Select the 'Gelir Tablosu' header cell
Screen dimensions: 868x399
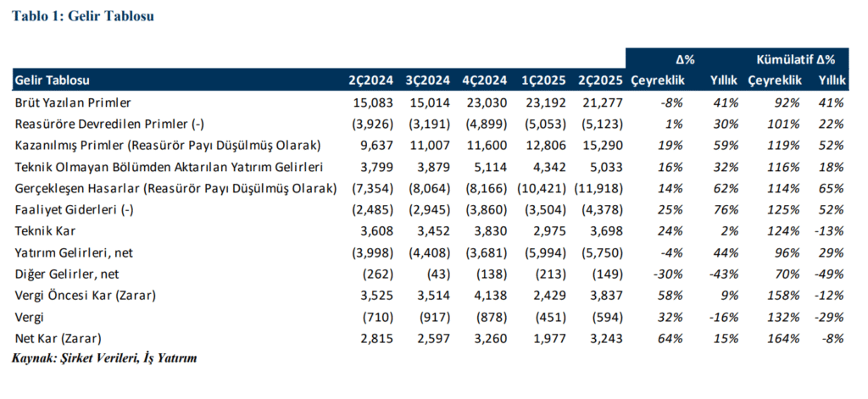pyautogui.click(x=53, y=80)
